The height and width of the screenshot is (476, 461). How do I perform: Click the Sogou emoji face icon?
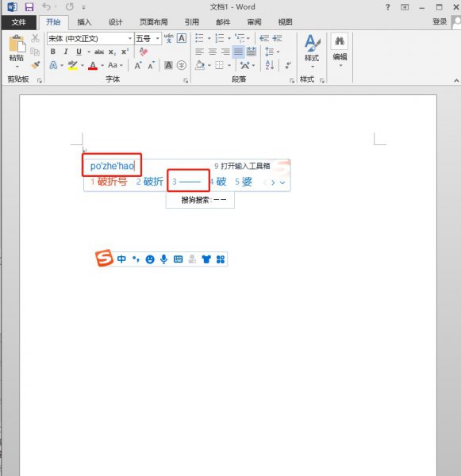150,259
